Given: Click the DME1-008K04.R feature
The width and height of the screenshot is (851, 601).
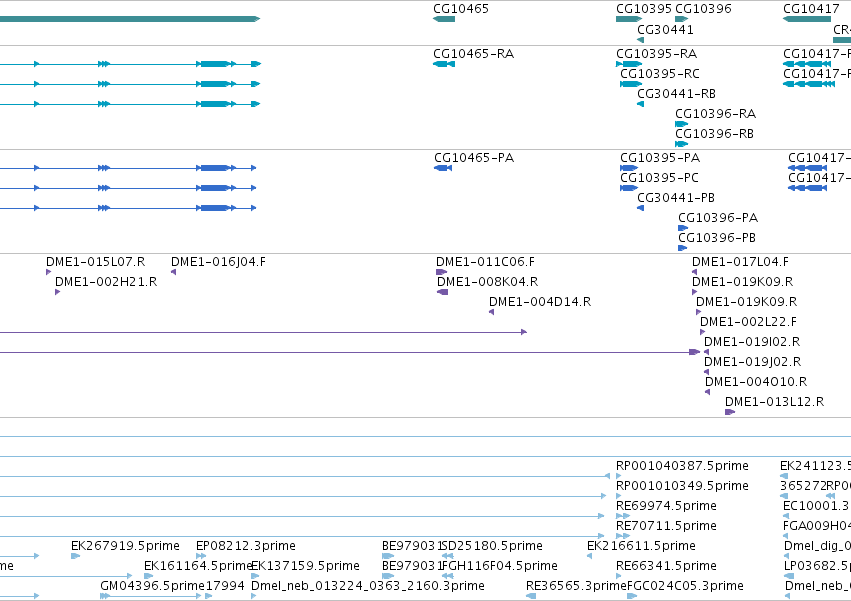Looking at the screenshot, I should (487, 282).
